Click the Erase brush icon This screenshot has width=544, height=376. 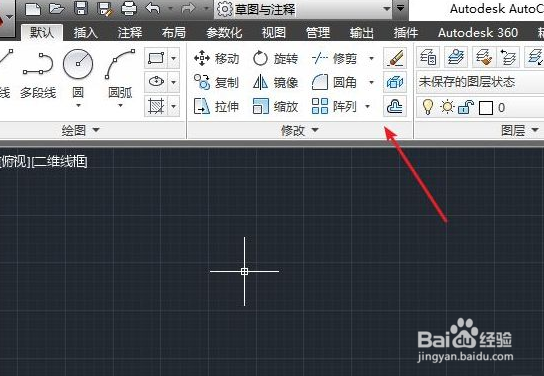click(x=395, y=58)
